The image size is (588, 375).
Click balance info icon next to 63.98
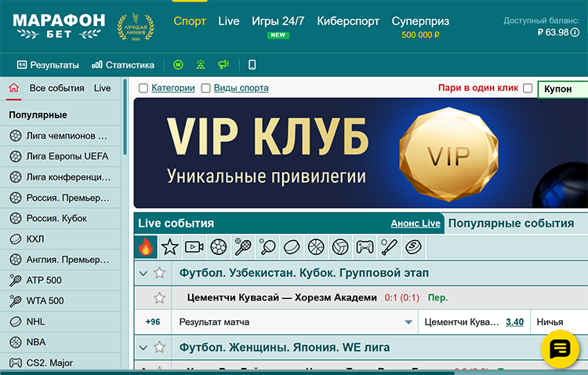pos(575,33)
